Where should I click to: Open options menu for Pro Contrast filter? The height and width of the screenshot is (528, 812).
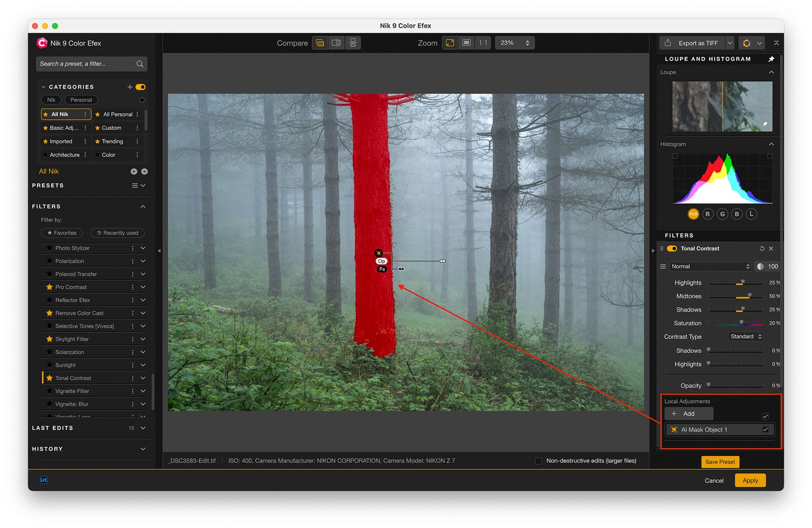point(133,287)
